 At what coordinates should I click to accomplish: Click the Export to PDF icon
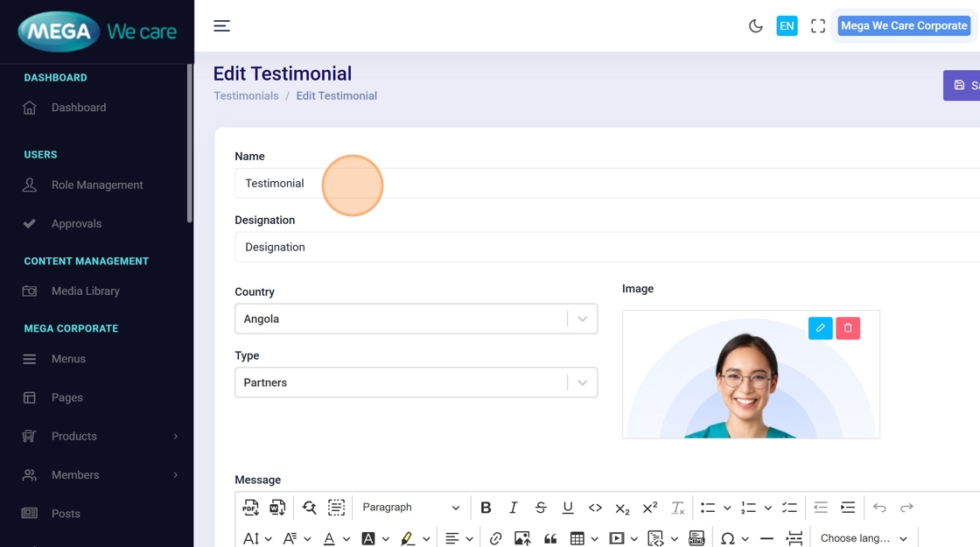click(x=251, y=508)
